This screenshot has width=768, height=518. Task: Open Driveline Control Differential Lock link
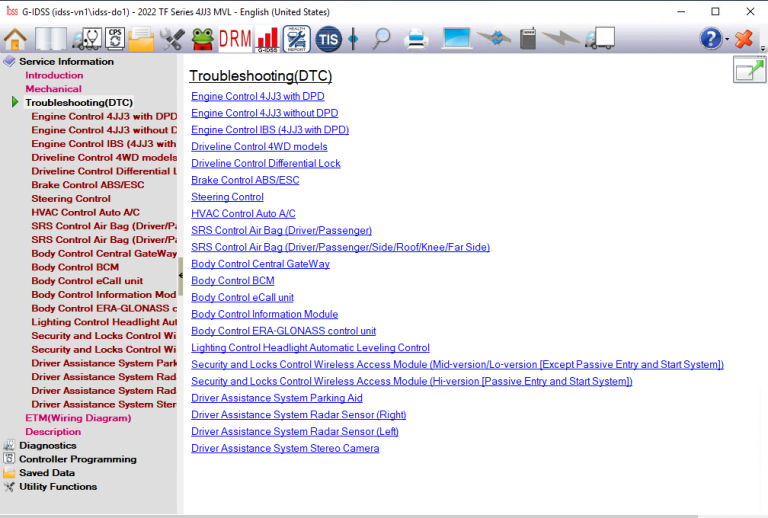click(265, 163)
